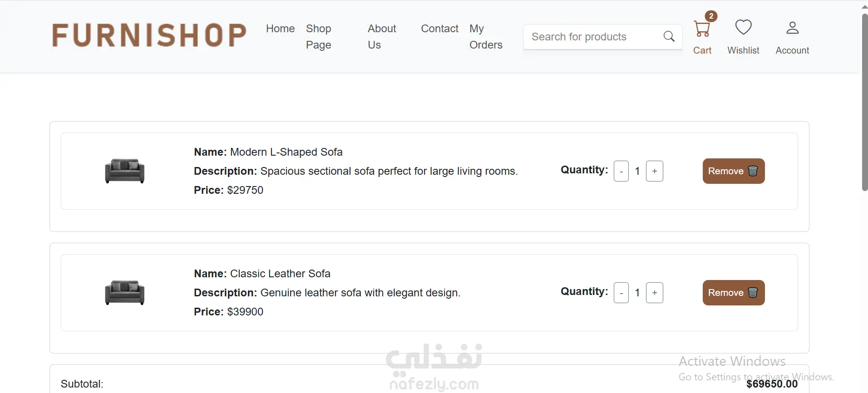Open the Wishlist heart icon
This screenshot has height=393, width=868.
pyautogui.click(x=743, y=28)
